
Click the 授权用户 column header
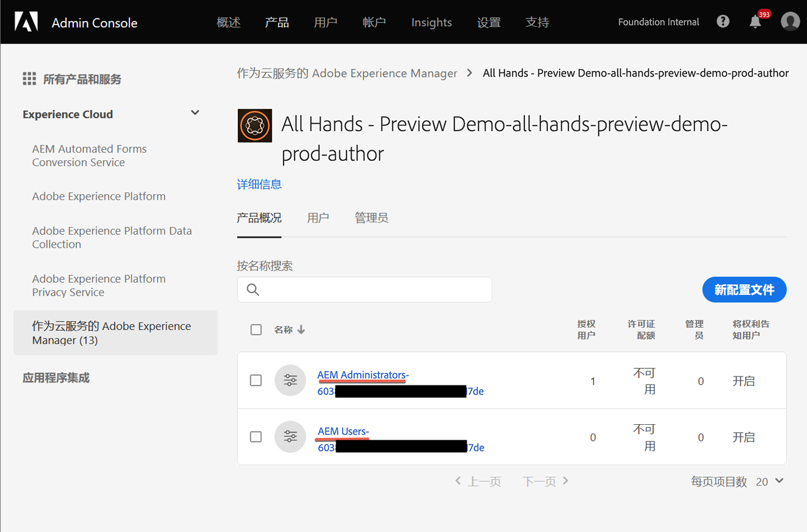(x=586, y=329)
